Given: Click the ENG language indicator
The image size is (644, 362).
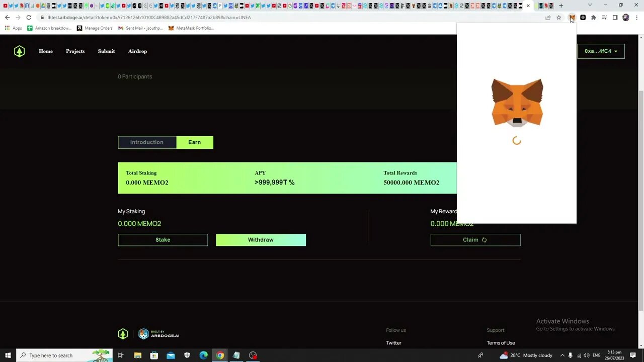Looking at the screenshot, I should click(x=598, y=355).
